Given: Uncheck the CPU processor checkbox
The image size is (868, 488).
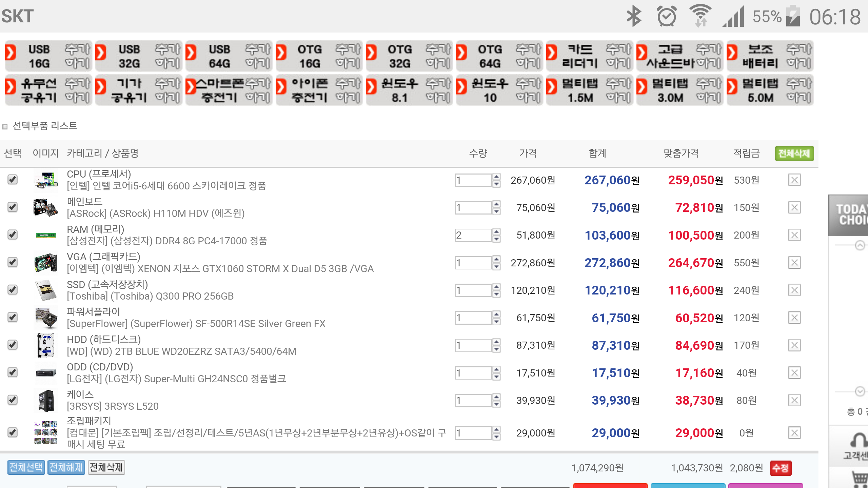Looking at the screenshot, I should [x=13, y=179].
